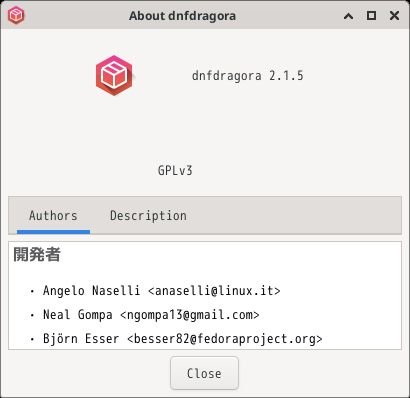Viewport: 410px width, 398px height.
Task: Click the Close button
Action: point(204,373)
